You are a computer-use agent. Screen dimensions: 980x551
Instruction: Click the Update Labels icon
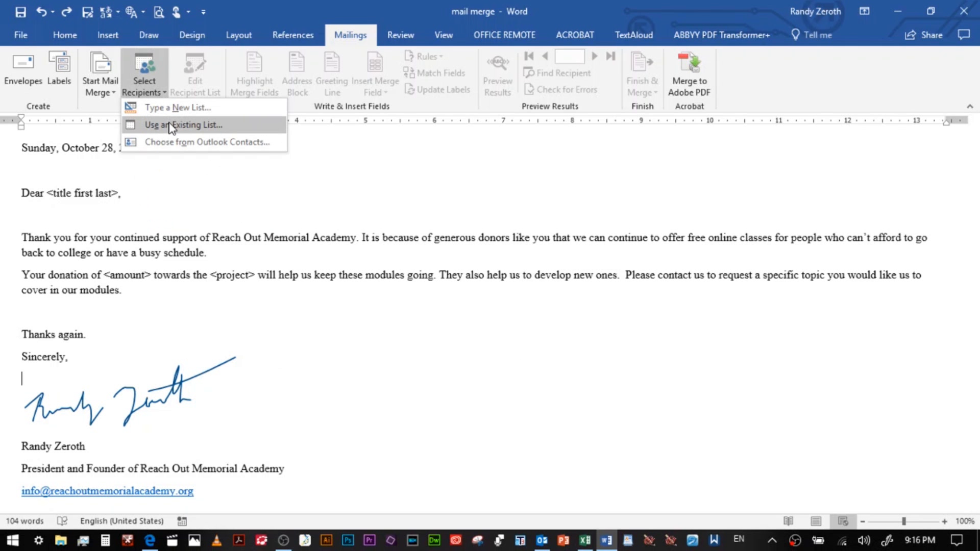click(437, 89)
